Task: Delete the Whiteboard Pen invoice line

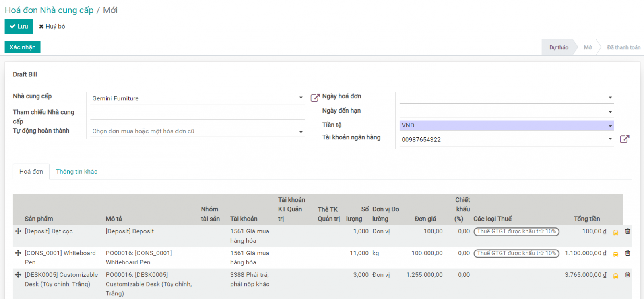Action: 627,253
